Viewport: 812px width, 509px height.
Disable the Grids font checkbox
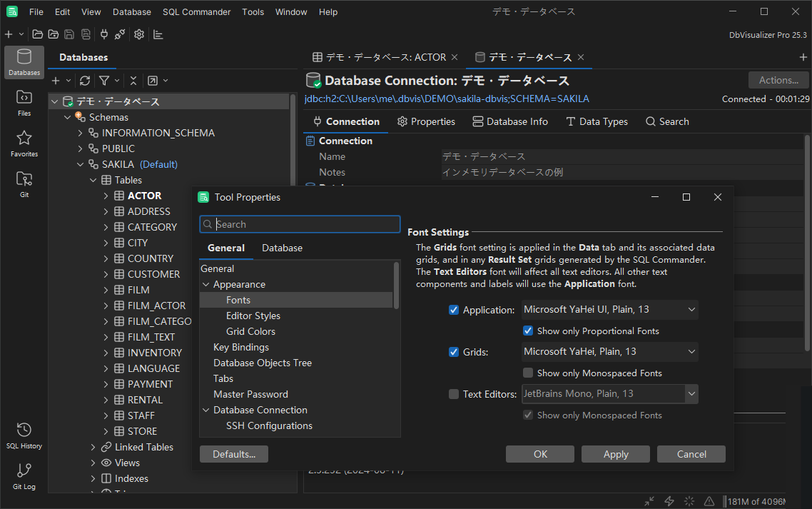click(454, 351)
